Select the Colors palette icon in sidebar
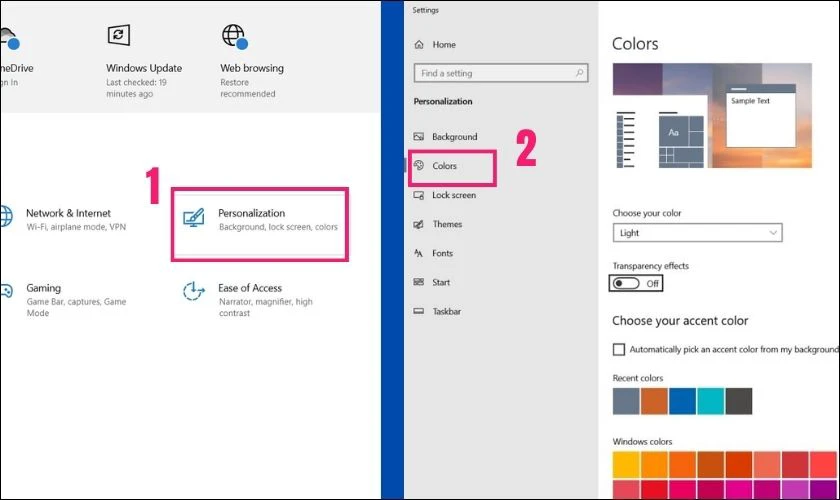 tap(419, 166)
